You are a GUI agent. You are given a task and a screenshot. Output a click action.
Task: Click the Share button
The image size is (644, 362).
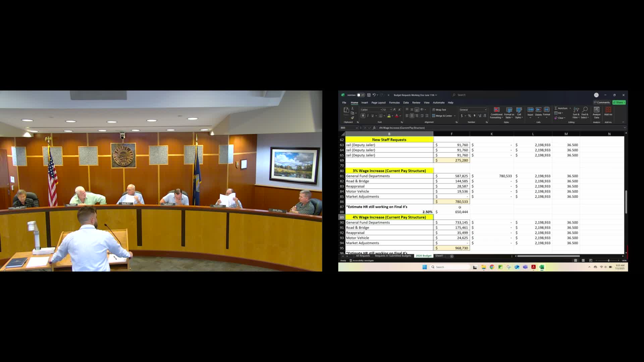619,102
